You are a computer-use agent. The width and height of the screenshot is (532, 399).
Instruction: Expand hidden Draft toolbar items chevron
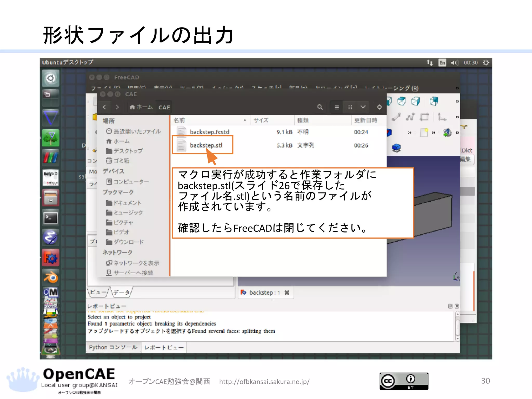tap(457, 117)
